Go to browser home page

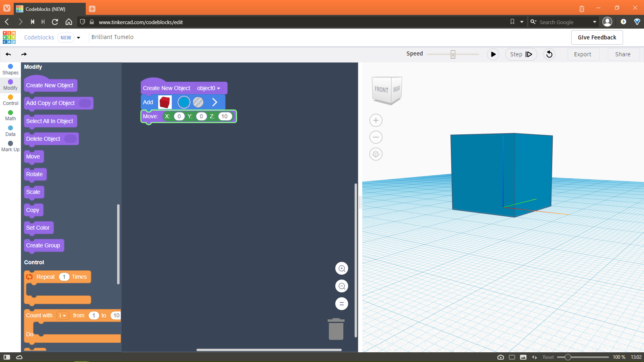coord(69,22)
